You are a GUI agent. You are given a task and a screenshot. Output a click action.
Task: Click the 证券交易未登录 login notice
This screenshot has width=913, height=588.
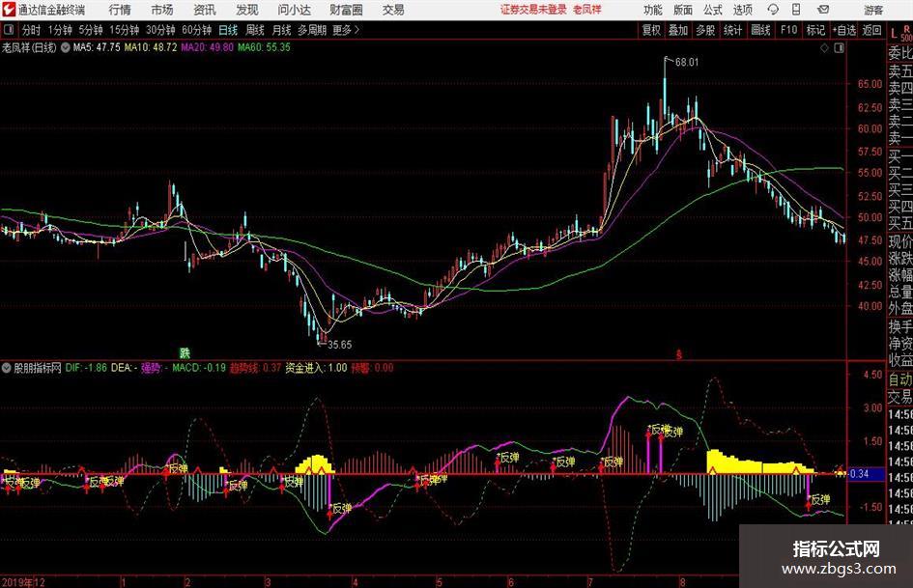(x=533, y=10)
